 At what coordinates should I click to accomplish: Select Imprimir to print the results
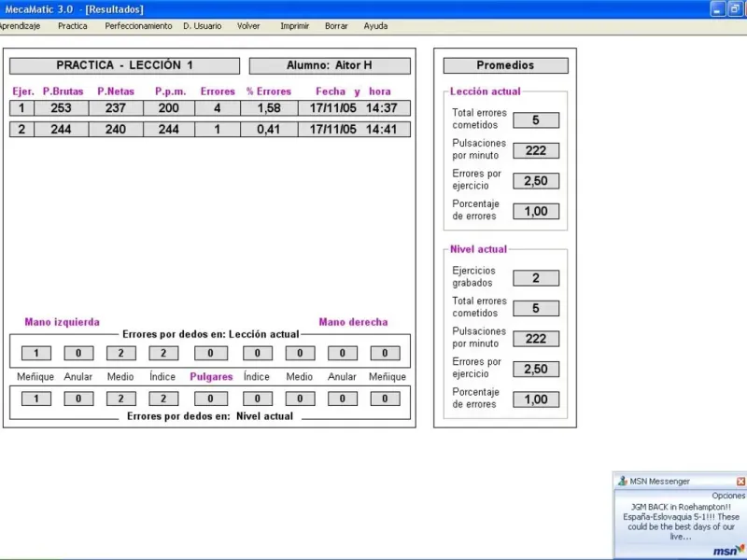294,26
